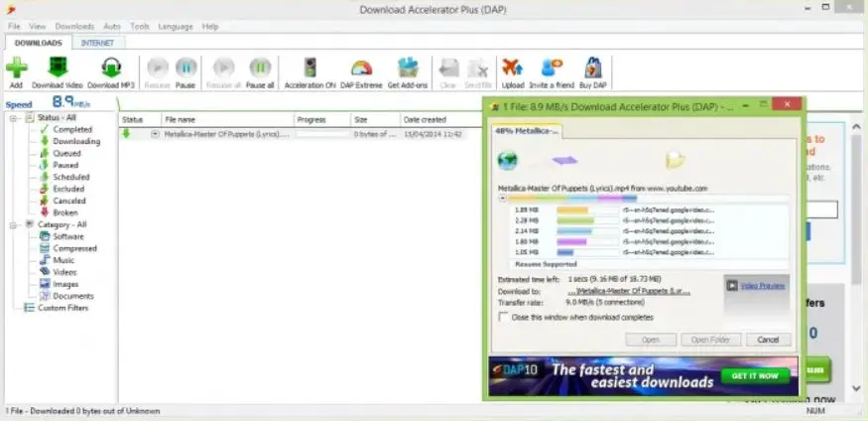This screenshot has width=868, height=421.
Task: Collapse the connection segments list in dialog
Action: click(x=503, y=199)
